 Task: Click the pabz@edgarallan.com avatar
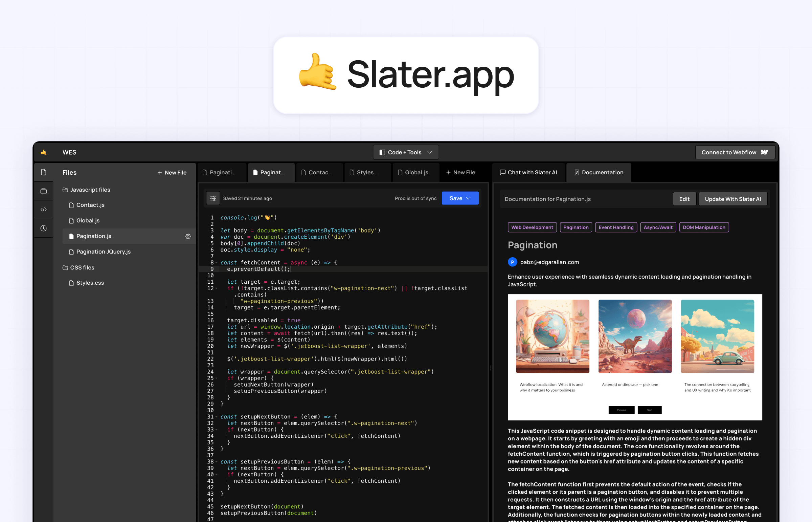(512, 262)
